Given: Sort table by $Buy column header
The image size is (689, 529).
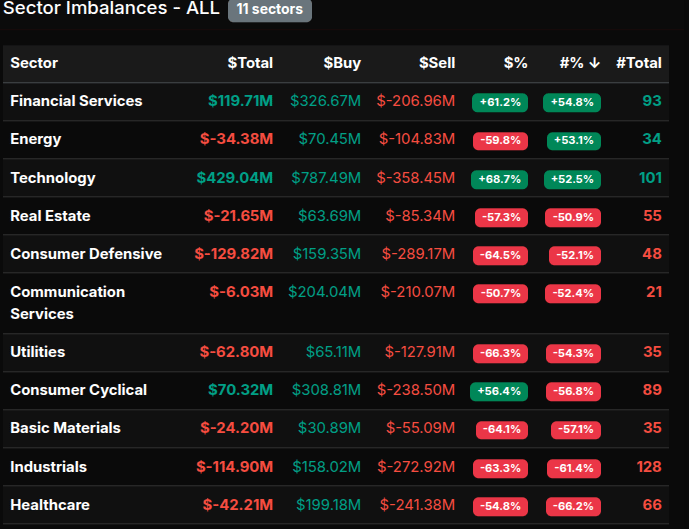Looking at the screenshot, I should [342, 63].
